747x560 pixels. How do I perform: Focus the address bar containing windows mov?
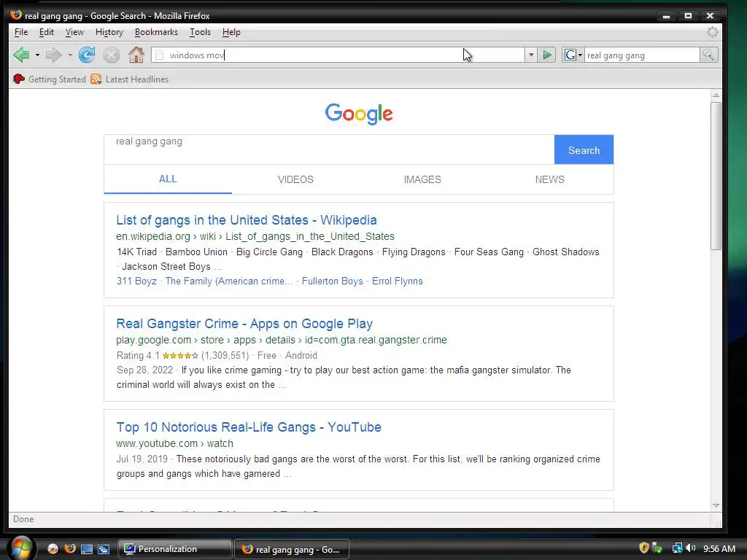(x=338, y=55)
